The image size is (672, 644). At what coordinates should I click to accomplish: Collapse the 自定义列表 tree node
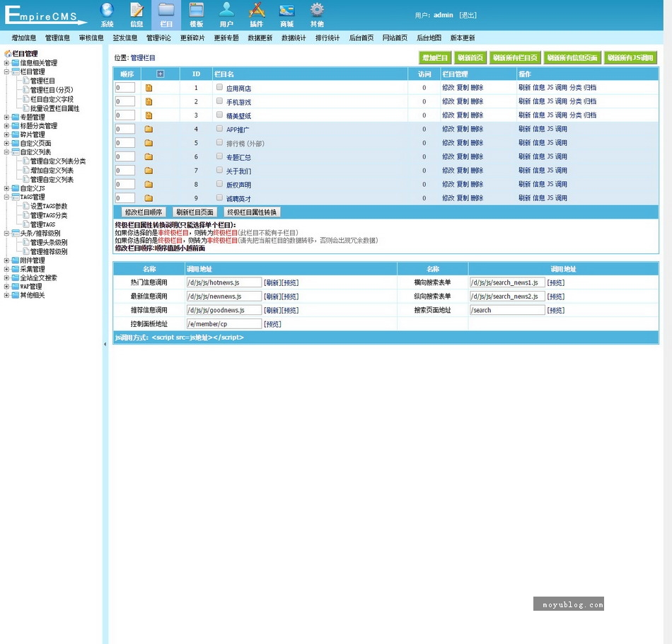coord(6,151)
